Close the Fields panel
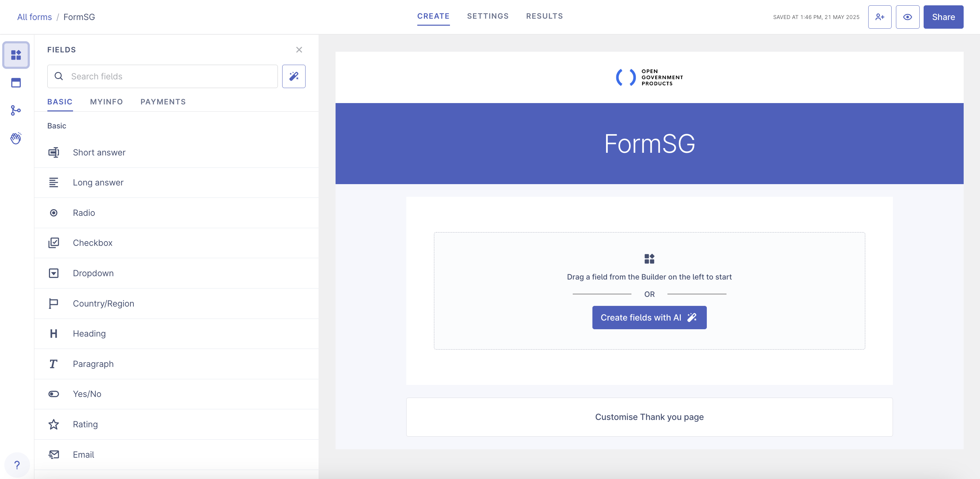 click(x=299, y=50)
